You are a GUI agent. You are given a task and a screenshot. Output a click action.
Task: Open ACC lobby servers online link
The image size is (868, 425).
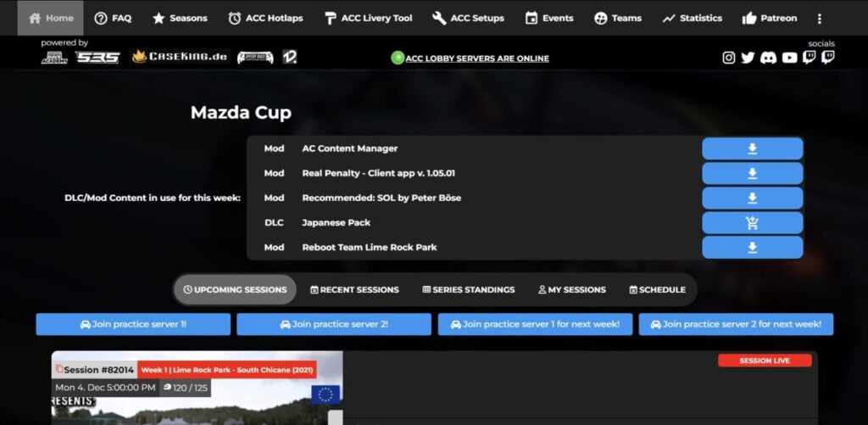(477, 59)
